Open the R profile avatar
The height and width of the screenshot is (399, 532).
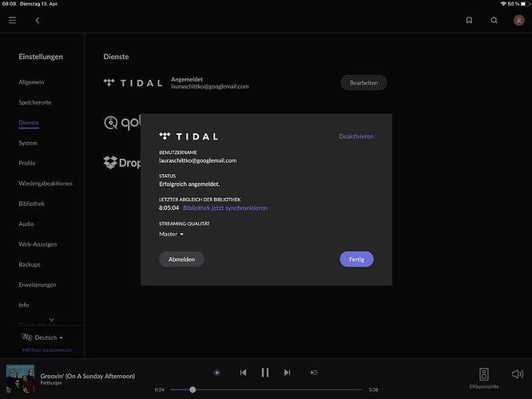(x=518, y=20)
